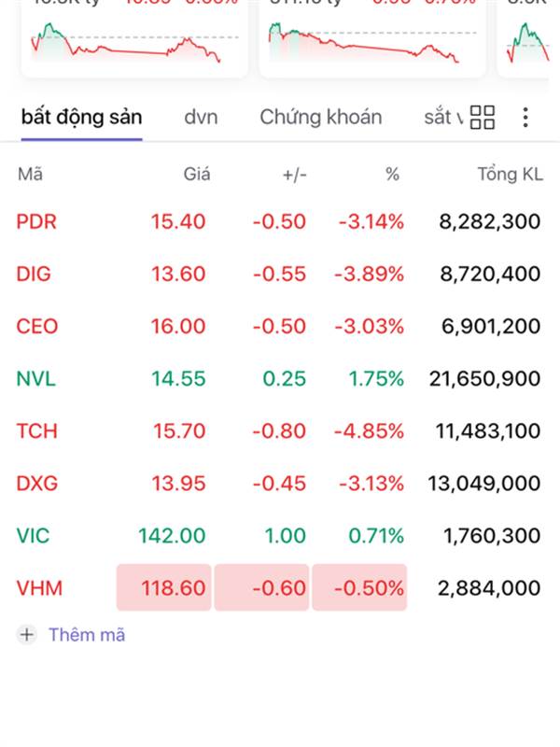Sort by Tổng KL column header
This screenshot has width=560, height=747.
[x=510, y=174]
